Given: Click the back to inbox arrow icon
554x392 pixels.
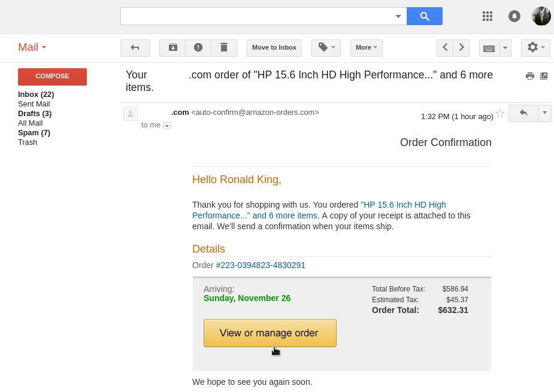Looking at the screenshot, I should 135,48.
